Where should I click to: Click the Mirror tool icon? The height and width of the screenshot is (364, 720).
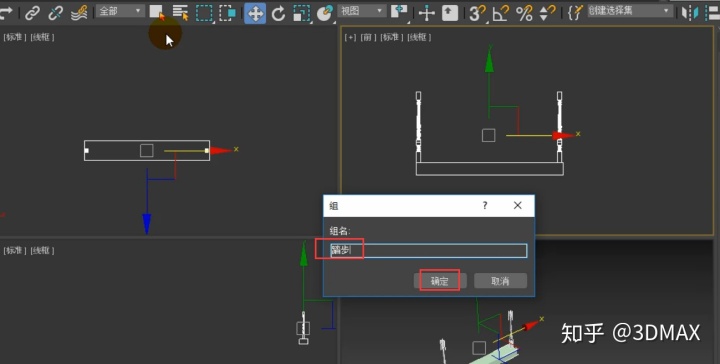coord(690,13)
